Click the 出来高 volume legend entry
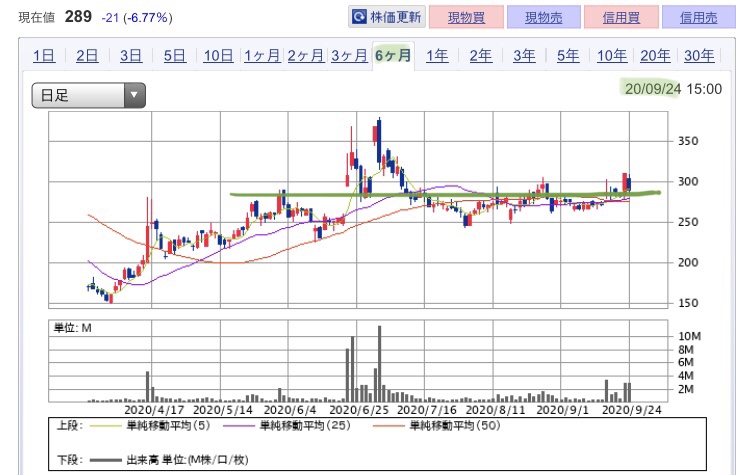Image resolution: width=743 pixels, height=475 pixels. (x=169, y=460)
